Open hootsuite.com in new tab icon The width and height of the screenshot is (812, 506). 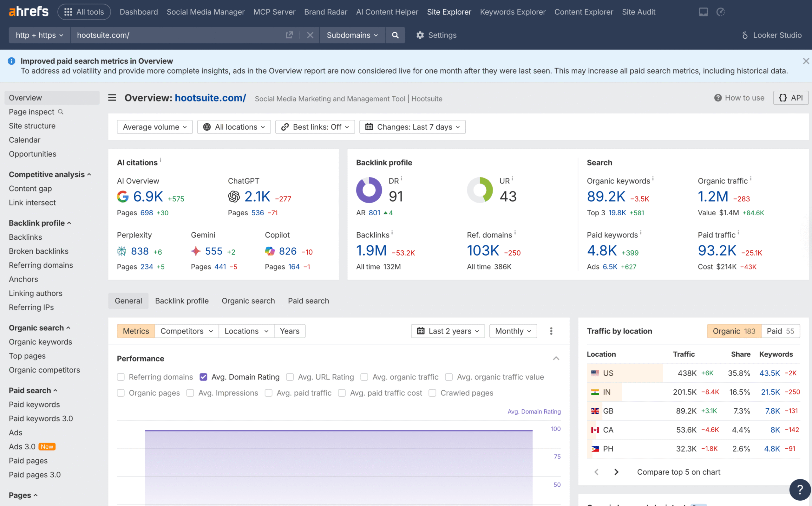point(289,35)
